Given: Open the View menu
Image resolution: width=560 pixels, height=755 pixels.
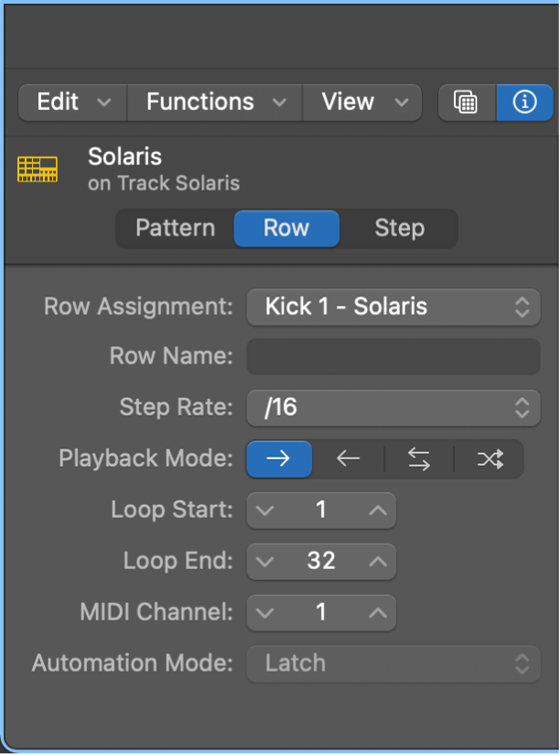Looking at the screenshot, I should pyautogui.click(x=362, y=102).
